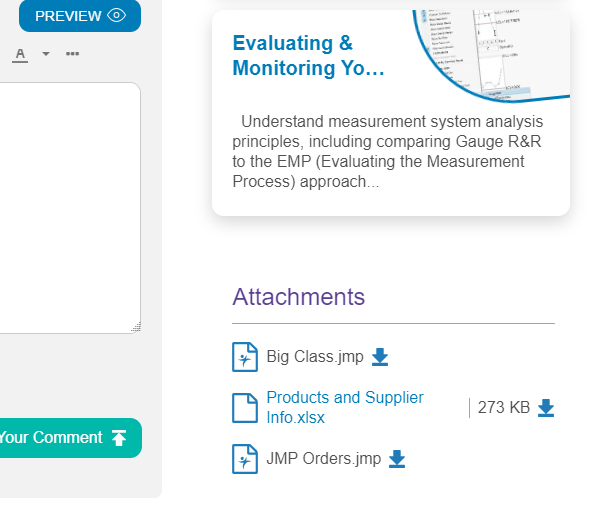
Task: Click the JMP Orders.jmp file name
Action: [x=324, y=459]
